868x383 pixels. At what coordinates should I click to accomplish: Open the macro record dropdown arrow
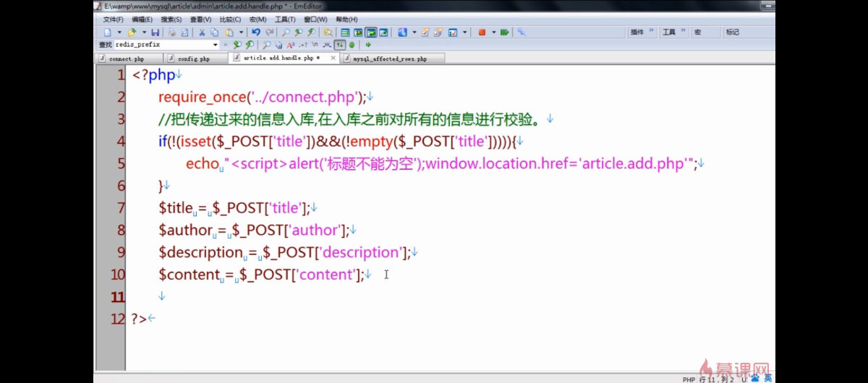coord(493,33)
